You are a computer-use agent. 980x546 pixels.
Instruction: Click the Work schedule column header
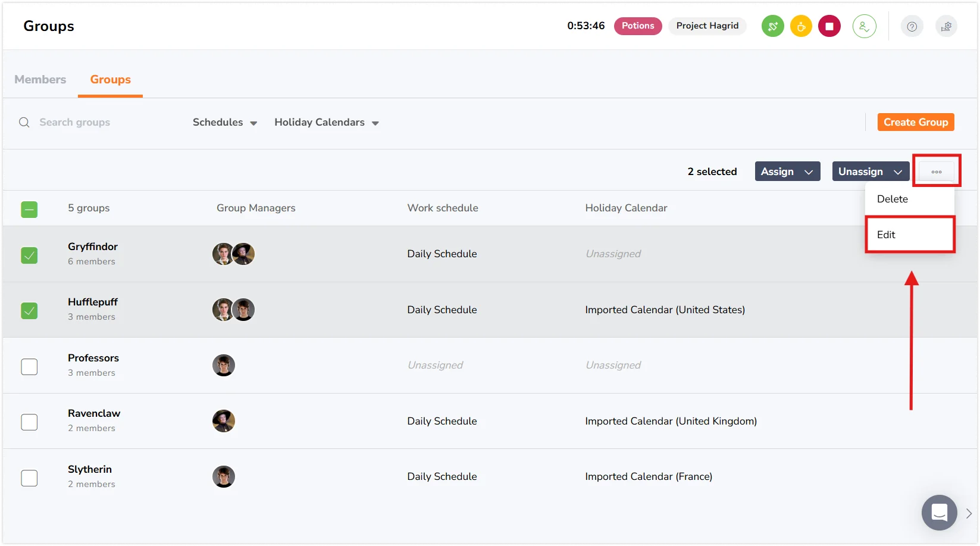pyautogui.click(x=443, y=208)
